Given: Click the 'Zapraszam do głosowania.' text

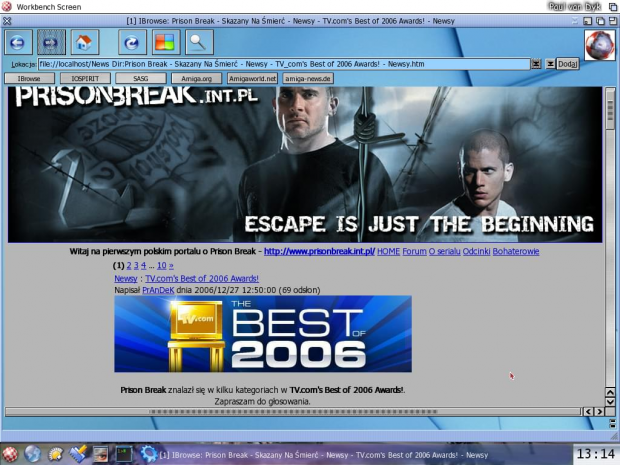Looking at the screenshot, I should [263, 402].
